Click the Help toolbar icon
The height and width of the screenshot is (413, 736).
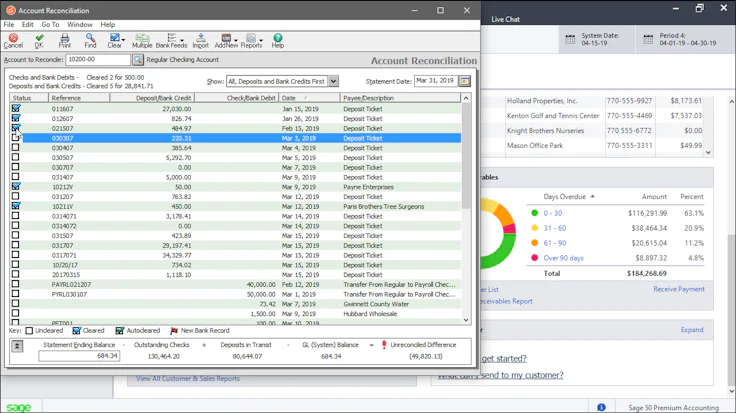click(x=277, y=41)
